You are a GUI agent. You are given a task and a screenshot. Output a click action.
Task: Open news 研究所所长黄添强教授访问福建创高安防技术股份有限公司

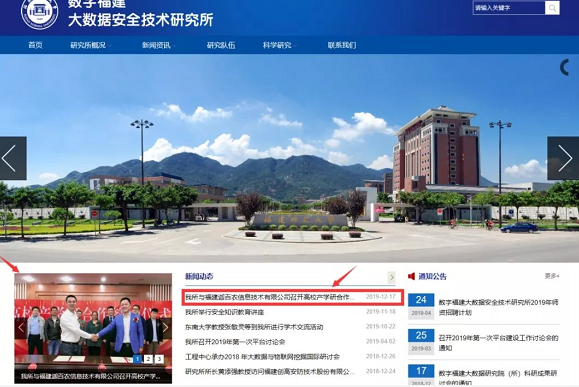(x=270, y=371)
